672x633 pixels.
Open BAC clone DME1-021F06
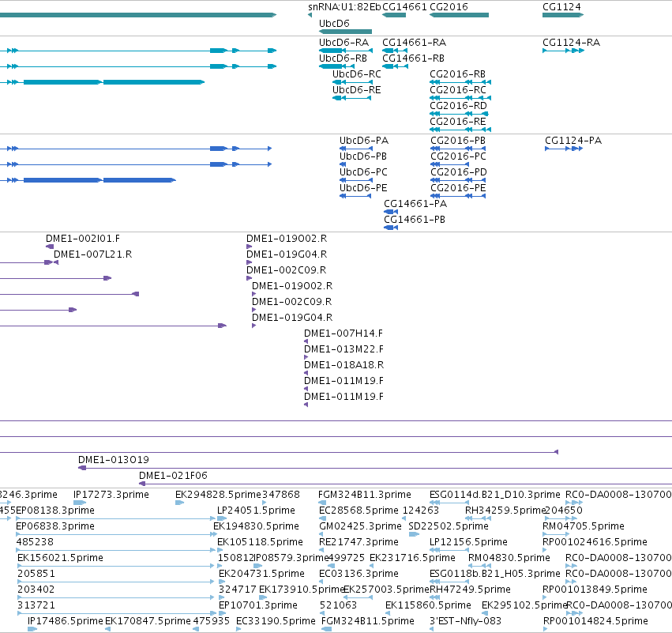(173, 476)
